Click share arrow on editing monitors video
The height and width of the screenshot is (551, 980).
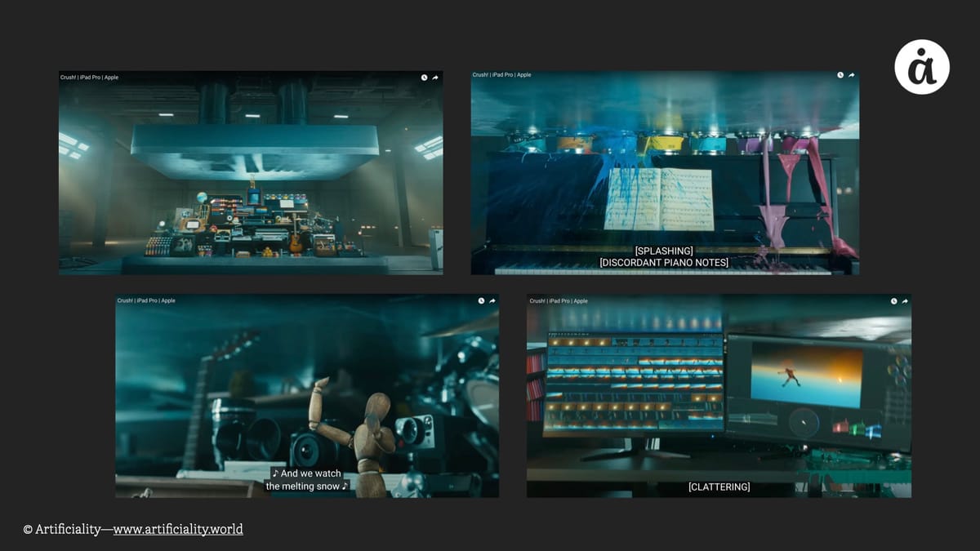coord(905,301)
